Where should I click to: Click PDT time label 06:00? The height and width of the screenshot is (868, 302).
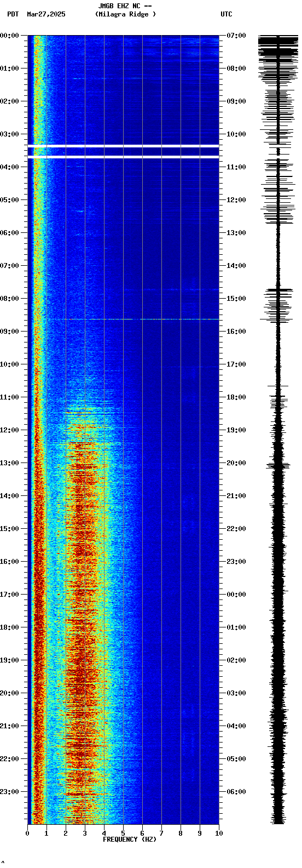click(x=9, y=233)
